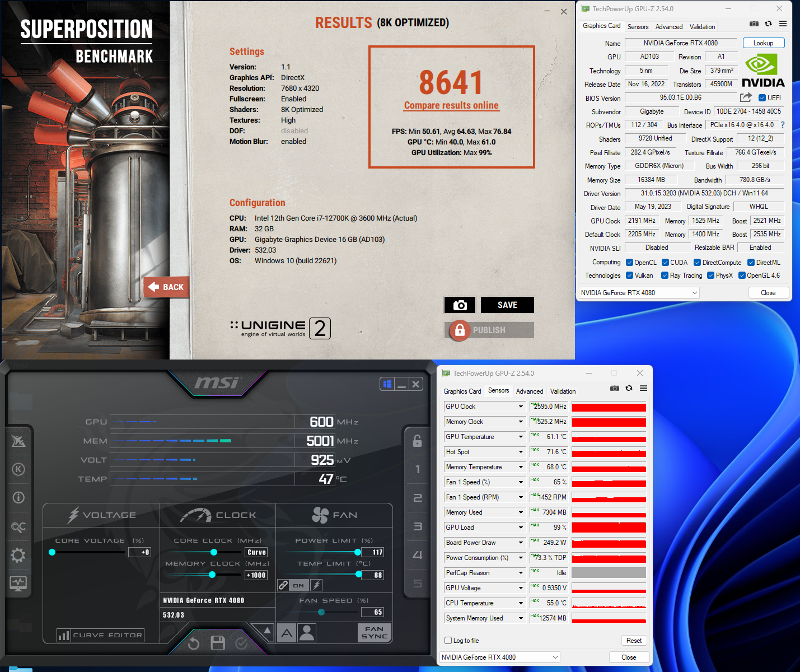Take a Superposition results screenshot
Viewport: 800px width, 672px height.
click(x=460, y=305)
